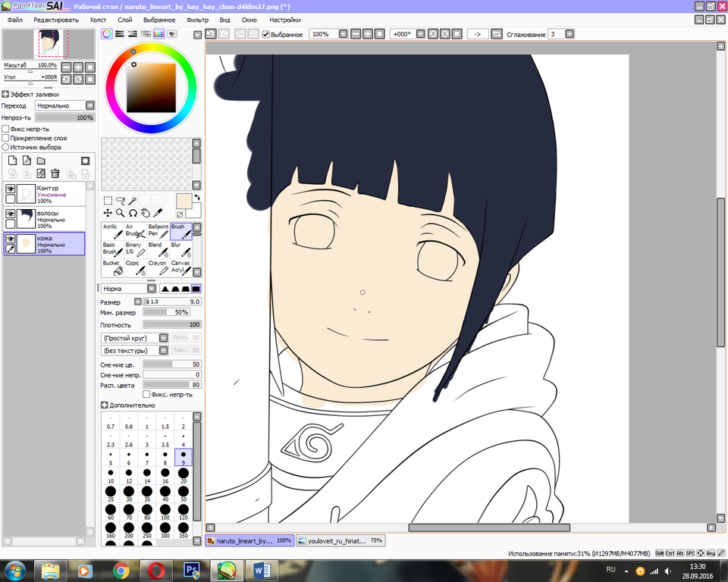The width and height of the screenshot is (728, 582).
Task: Open the Фильтр menu
Action: coord(197,20)
